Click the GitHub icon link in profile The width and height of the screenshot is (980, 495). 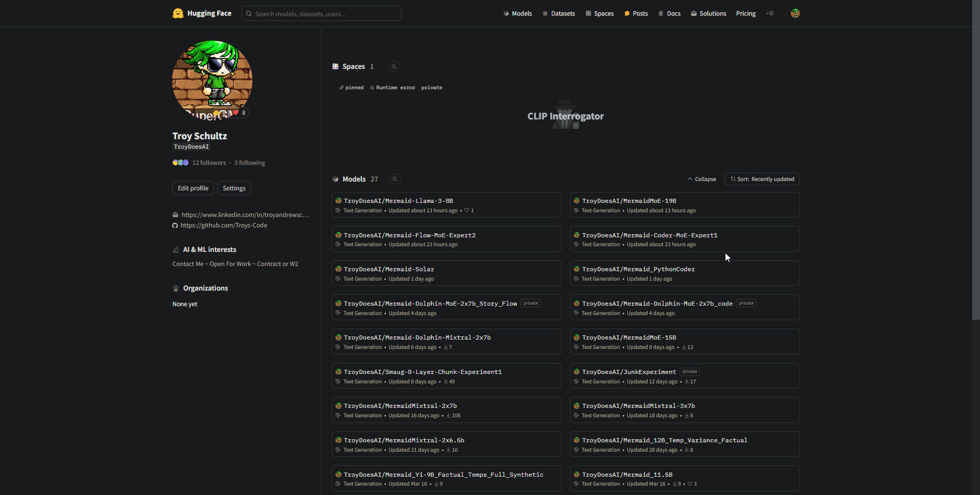click(175, 226)
